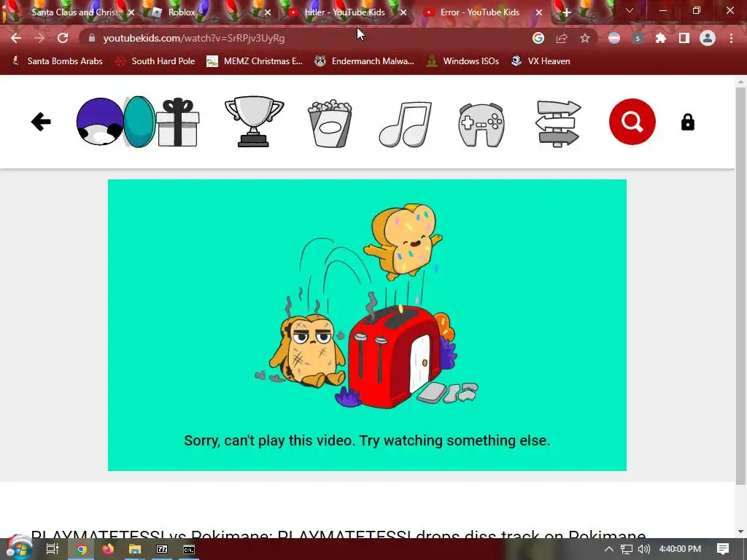Select the popcorn Shows category
This screenshot has width=747, height=560.
tap(330, 122)
